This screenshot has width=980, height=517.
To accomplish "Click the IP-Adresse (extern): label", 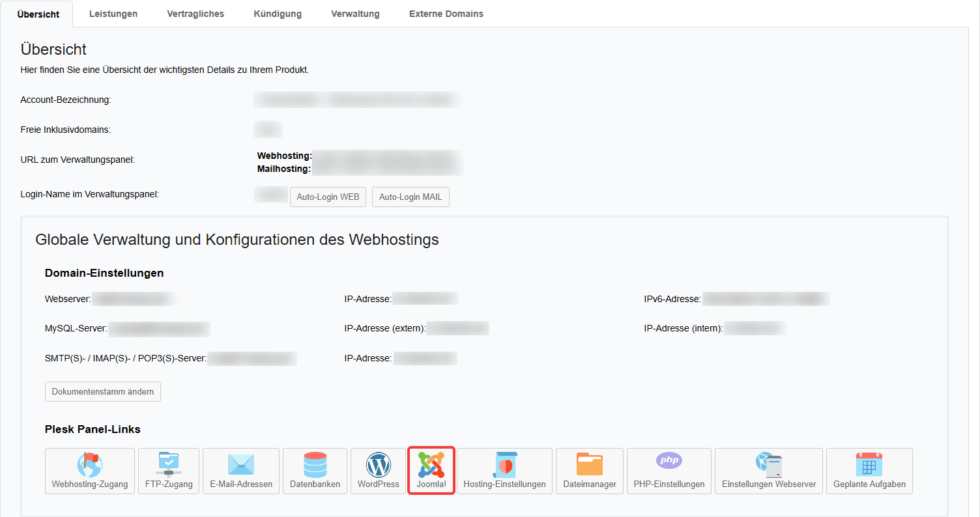I will 385,328.
